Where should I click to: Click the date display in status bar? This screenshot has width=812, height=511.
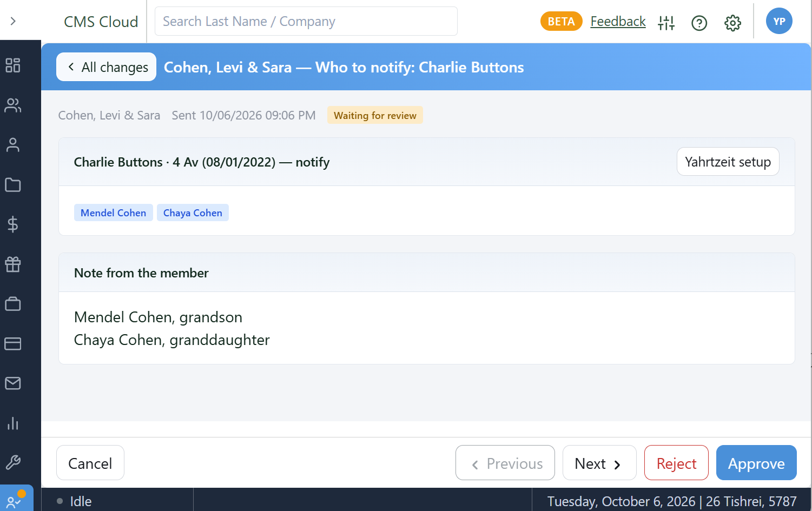coord(672,501)
